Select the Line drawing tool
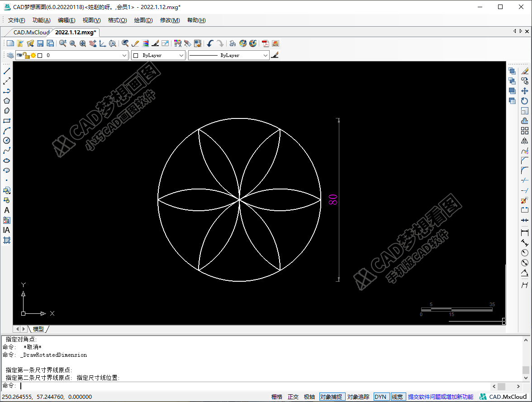 (7, 71)
